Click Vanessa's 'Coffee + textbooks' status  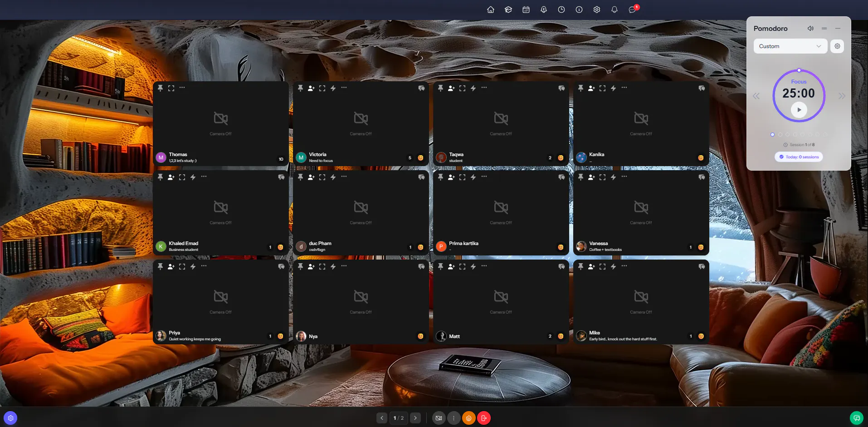(605, 250)
